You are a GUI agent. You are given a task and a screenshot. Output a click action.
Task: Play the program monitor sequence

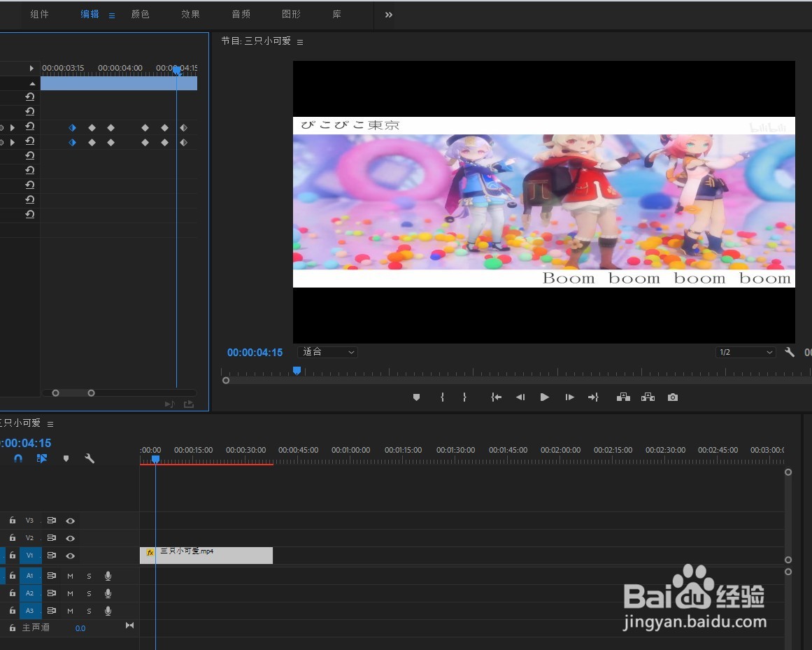tap(544, 397)
